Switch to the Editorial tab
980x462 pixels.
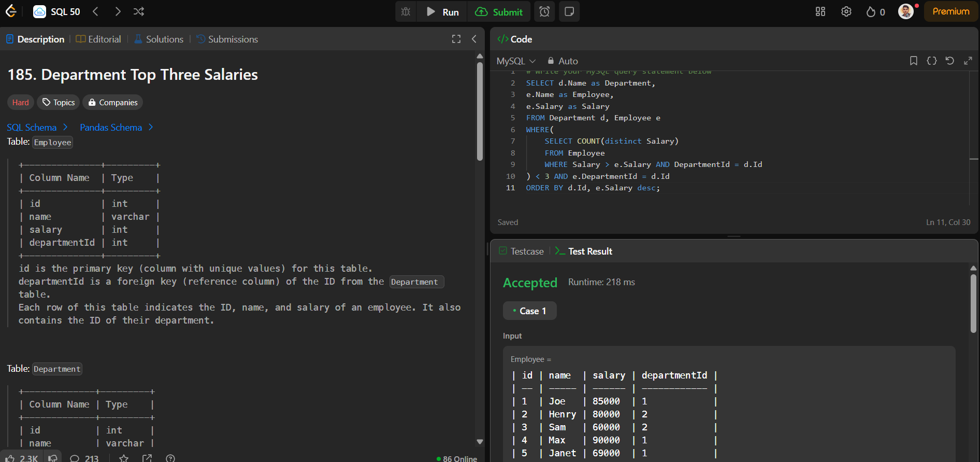coord(98,39)
